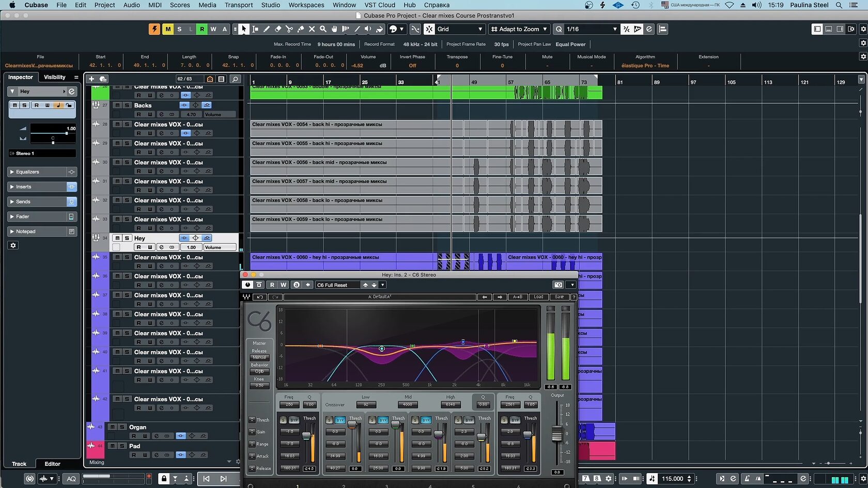The height and width of the screenshot is (488, 868).
Task: Click next preset right arrow in C6
Action: 500,297
